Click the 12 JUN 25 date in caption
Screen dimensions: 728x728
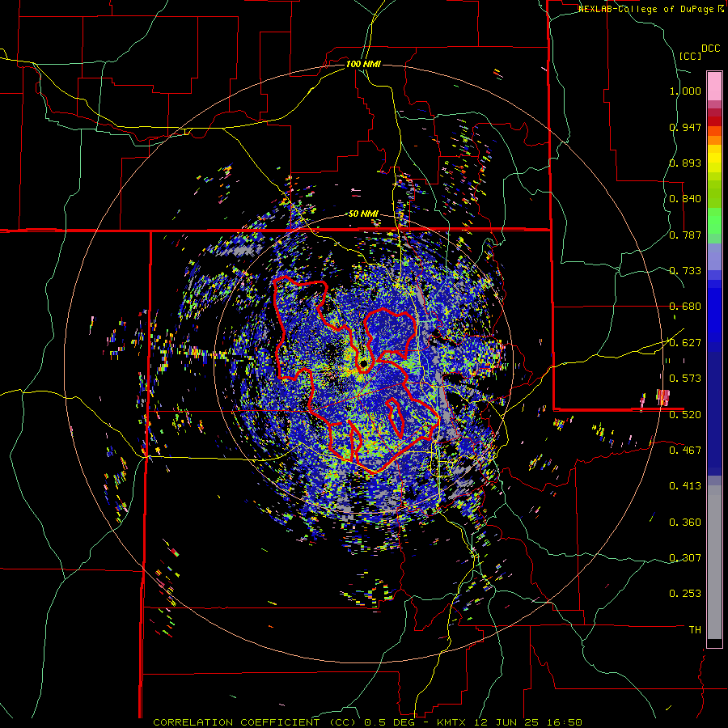506,722
